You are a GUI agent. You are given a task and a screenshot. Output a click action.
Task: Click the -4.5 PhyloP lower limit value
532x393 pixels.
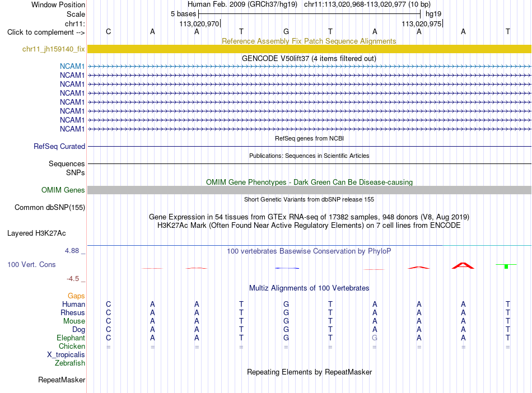73,279
